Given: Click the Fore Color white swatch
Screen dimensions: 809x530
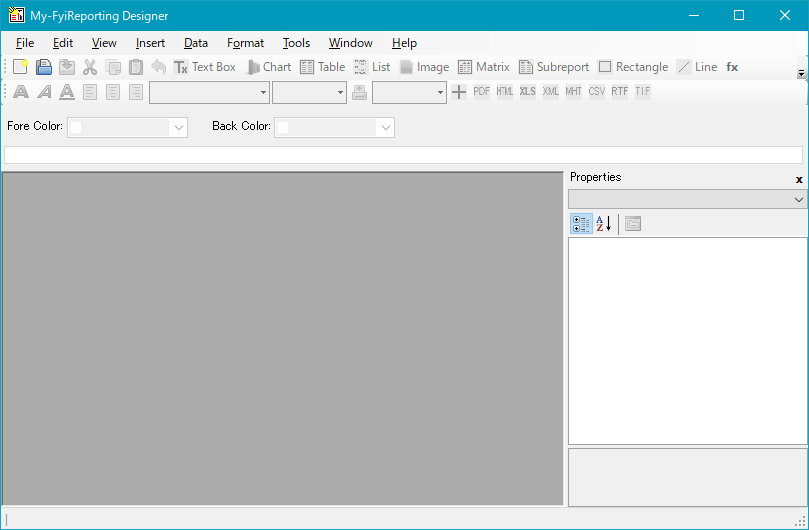Looking at the screenshot, I should (76, 127).
